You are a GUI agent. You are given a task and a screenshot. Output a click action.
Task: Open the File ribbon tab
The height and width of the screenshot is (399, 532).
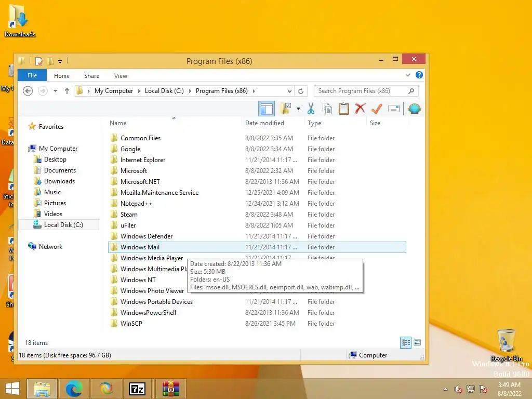click(32, 75)
